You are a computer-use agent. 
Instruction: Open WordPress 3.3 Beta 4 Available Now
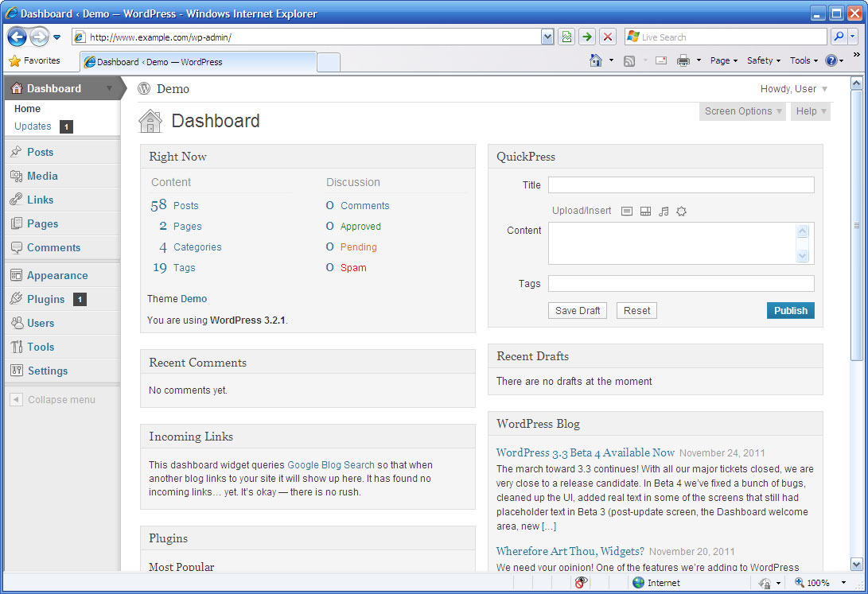pos(585,452)
